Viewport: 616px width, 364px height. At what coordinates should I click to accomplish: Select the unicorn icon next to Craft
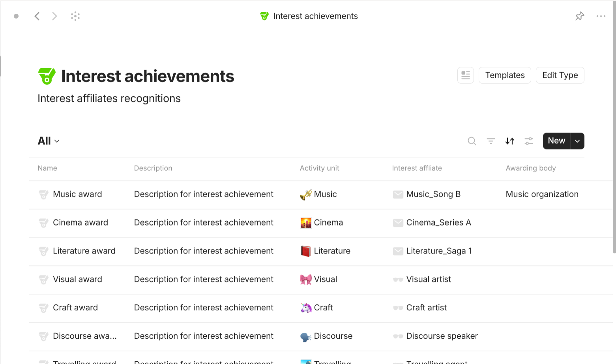(305, 308)
